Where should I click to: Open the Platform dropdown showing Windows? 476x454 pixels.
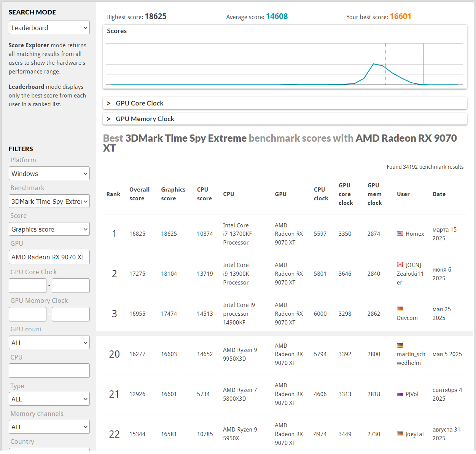coord(49,174)
